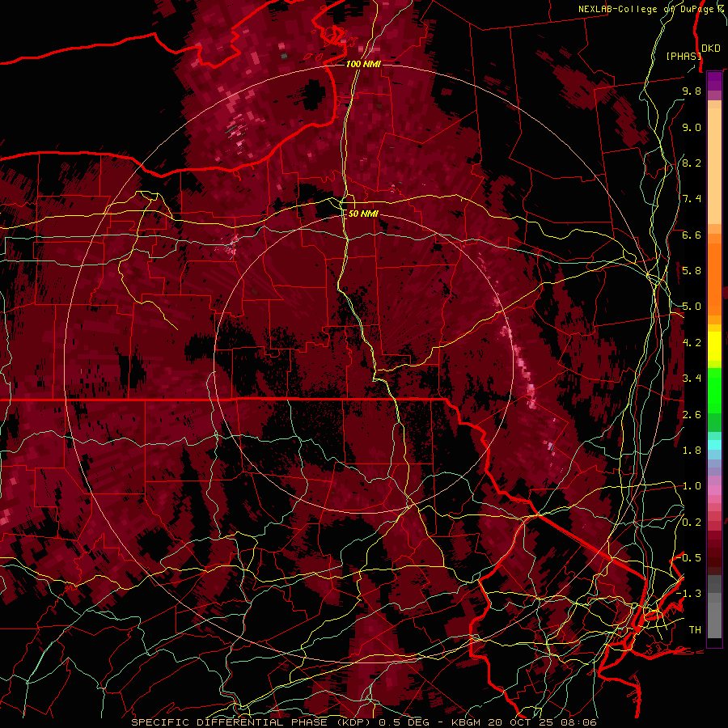Click the 0.2 value on the legend
The height and width of the screenshot is (728, 728).
(x=692, y=523)
